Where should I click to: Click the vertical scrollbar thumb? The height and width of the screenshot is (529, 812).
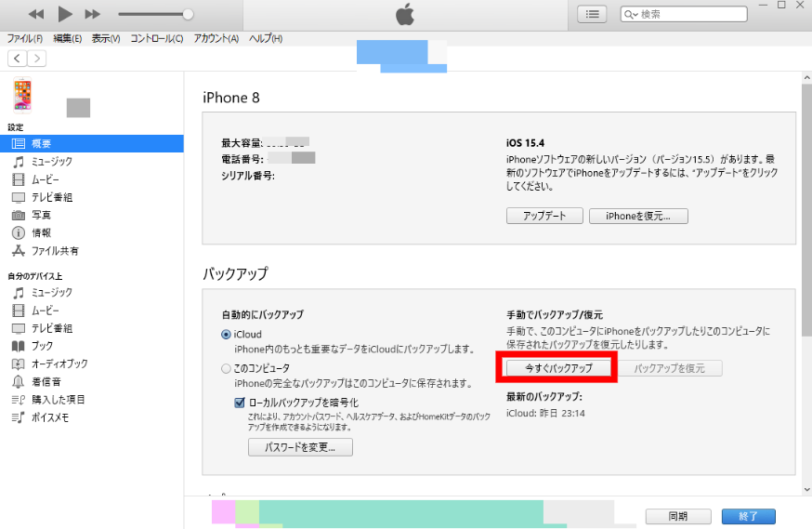coord(806,210)
